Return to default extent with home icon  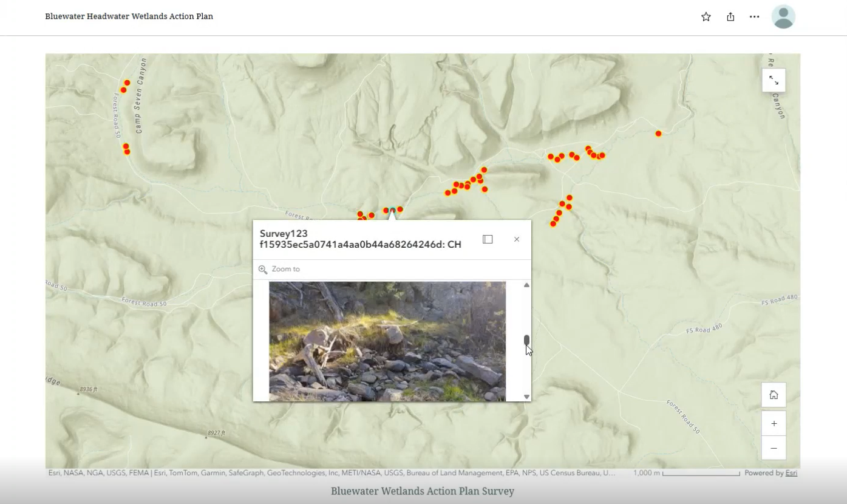coord(774,394)
